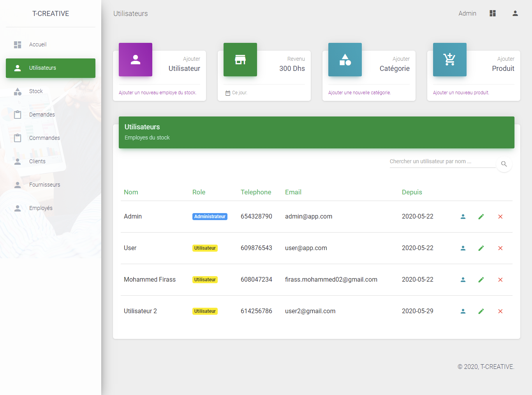532x395 pixels.
Task: Select Fournisseurs in the sidebar
Action: (45, 184)
